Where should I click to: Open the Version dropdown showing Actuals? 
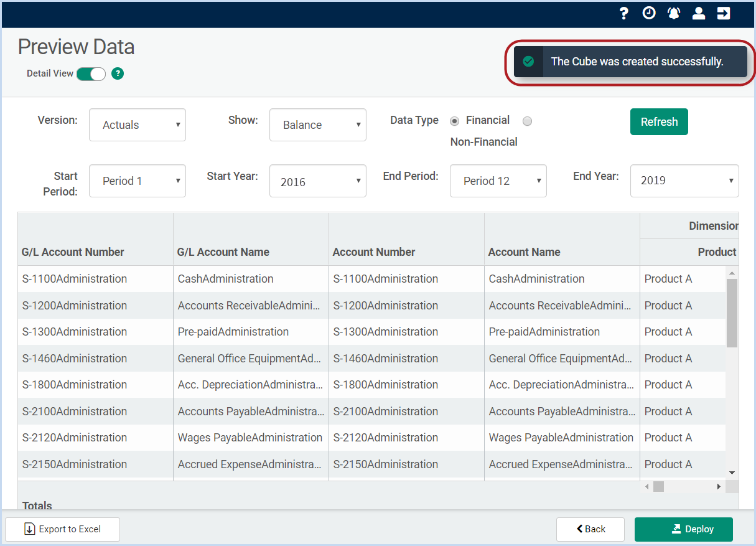[138, 125]
